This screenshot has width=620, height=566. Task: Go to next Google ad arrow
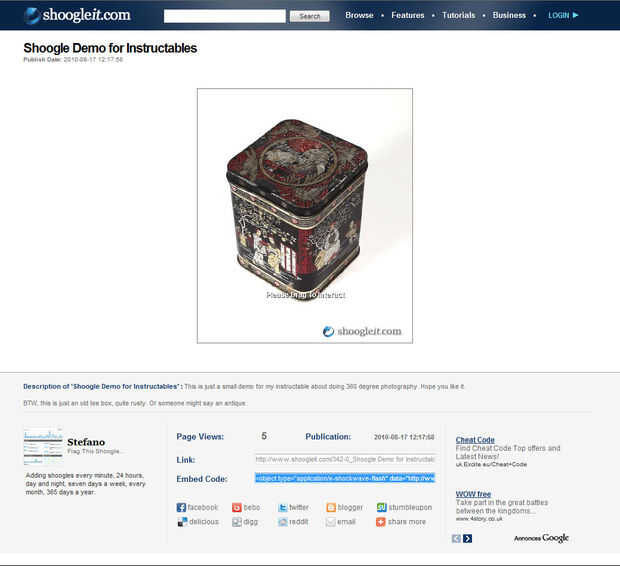[467, 538]
